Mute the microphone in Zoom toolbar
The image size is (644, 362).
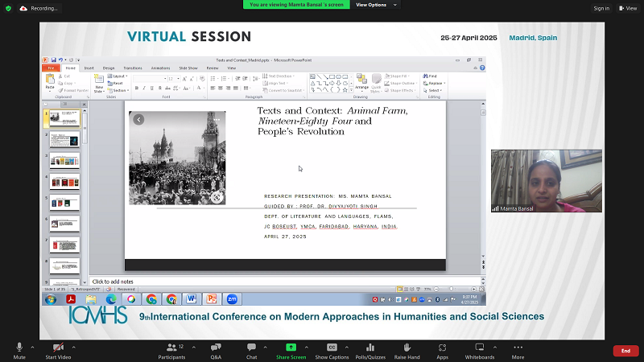pyautogui.click(x=19, y=348)
